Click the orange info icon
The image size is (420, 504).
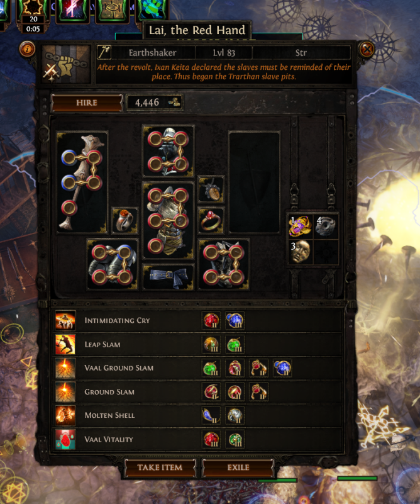tap(27, 49)
